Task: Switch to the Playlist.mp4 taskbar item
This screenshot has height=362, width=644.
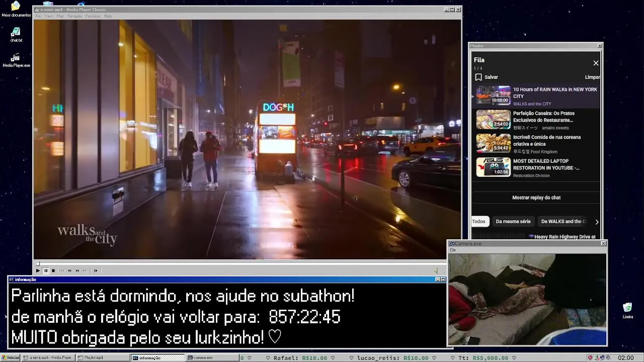Action: 103,357
